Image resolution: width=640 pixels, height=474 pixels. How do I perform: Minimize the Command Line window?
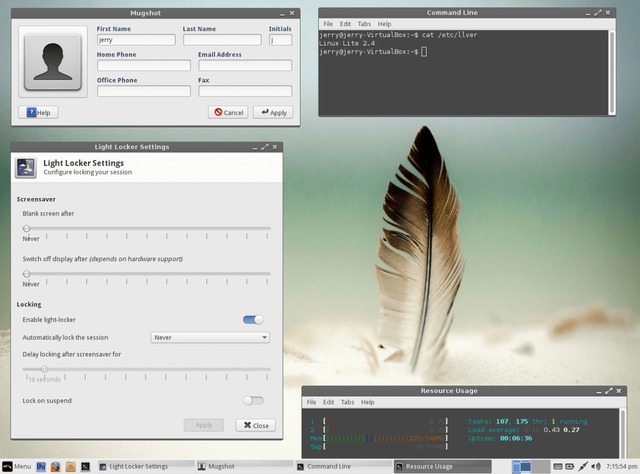588,13
